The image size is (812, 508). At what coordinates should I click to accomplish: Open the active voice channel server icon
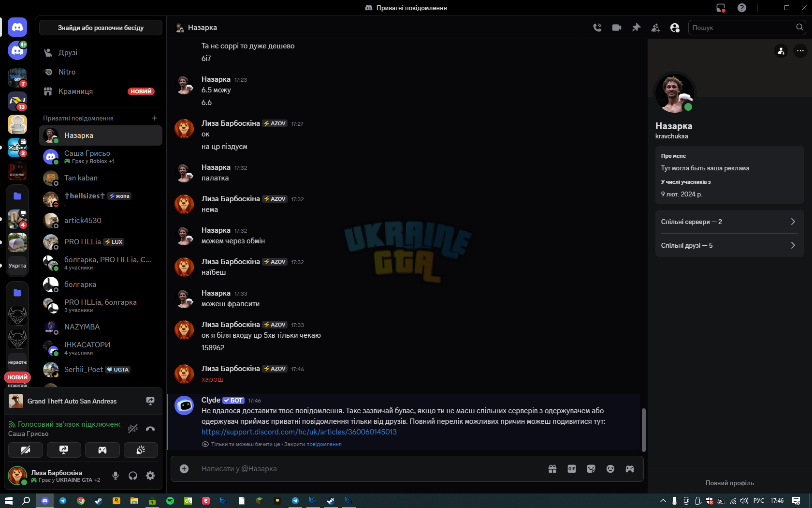[17, 50]
